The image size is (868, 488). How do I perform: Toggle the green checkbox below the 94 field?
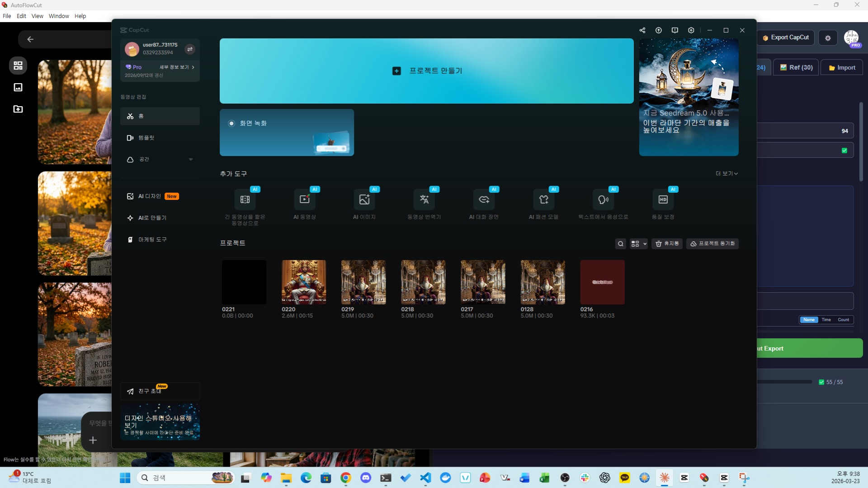(844, 151)
